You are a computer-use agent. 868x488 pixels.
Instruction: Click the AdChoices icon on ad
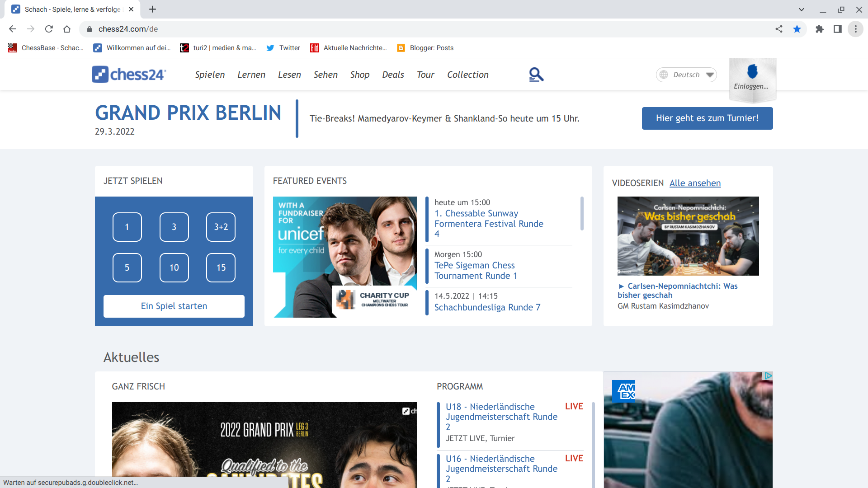pos(768,376)
